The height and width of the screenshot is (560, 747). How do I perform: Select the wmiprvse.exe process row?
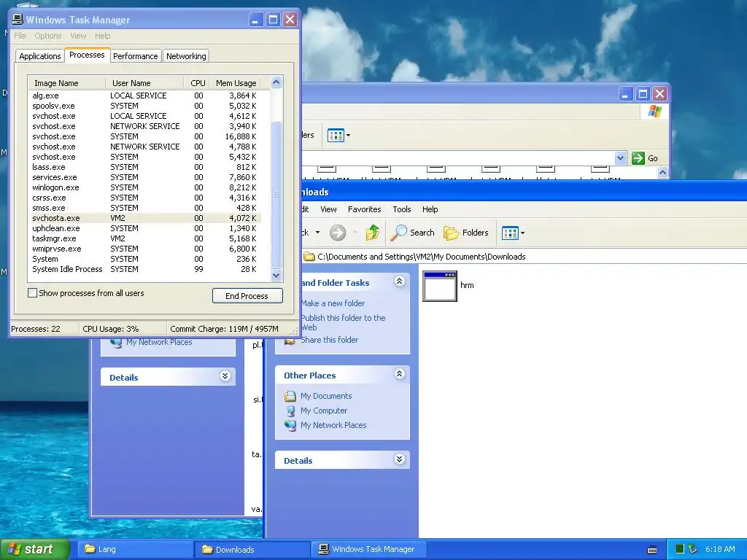pyautogui.click(x=145, y=249)
